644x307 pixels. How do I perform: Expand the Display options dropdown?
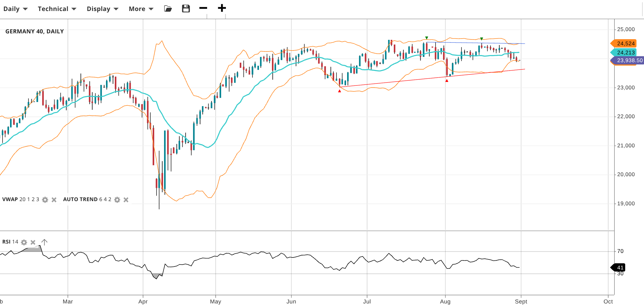pyautogui.click(x=102, y=9)
